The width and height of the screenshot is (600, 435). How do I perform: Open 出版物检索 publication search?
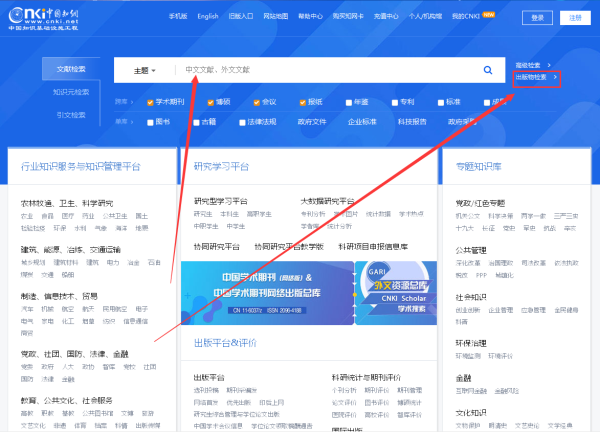coord(536,77)
